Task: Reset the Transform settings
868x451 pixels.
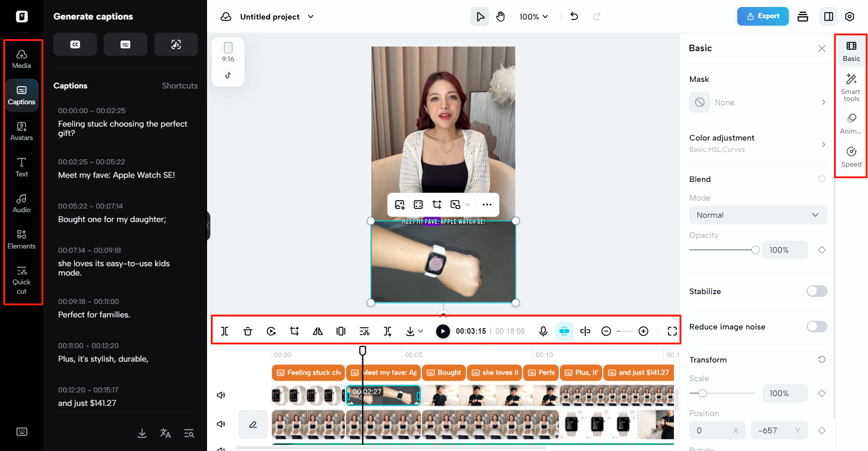Action: pos(822,359)
